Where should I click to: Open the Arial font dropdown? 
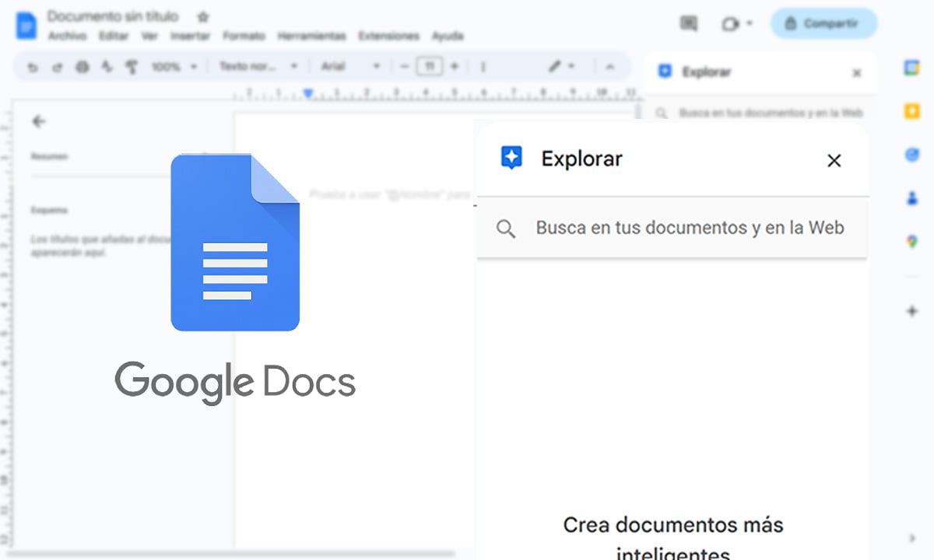pyautogui.click(x=351, y=67)
